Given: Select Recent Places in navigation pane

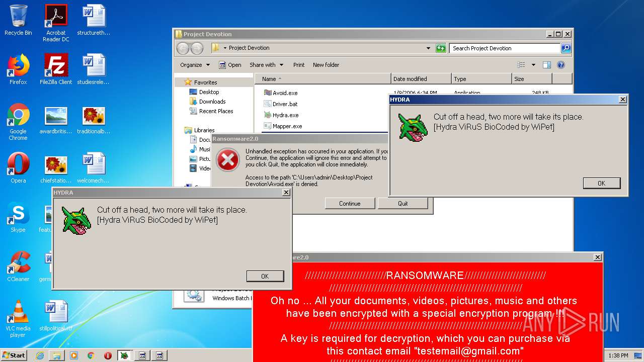Looking at the screenshot, I should [211, 111].
